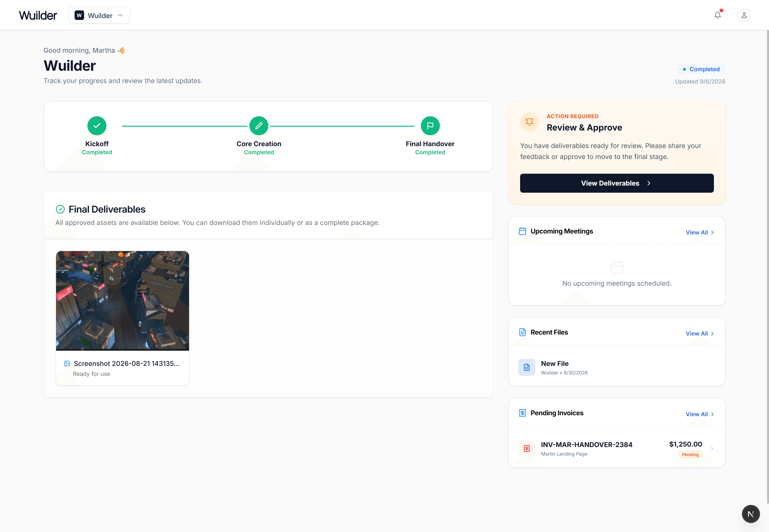Click the Pending Invoices dollar icon
This screenshot has width=769, height=532.
(x=522, y=413)
